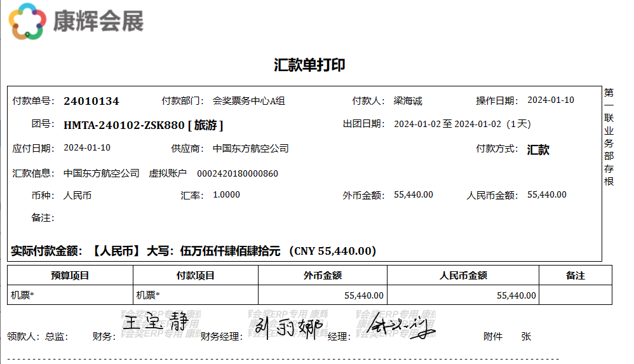Select department value 会奖票务中心A组
This screenshot has width=634, height=364.
(x=248, y=100)
